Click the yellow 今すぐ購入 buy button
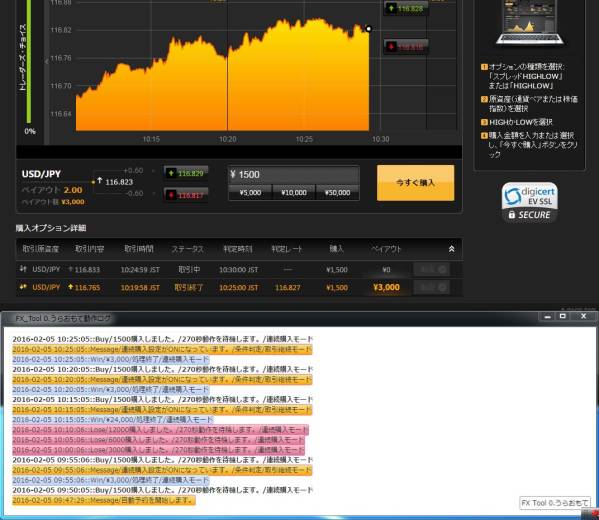This screenshot has height=520, width=599. tap(416, 183)
